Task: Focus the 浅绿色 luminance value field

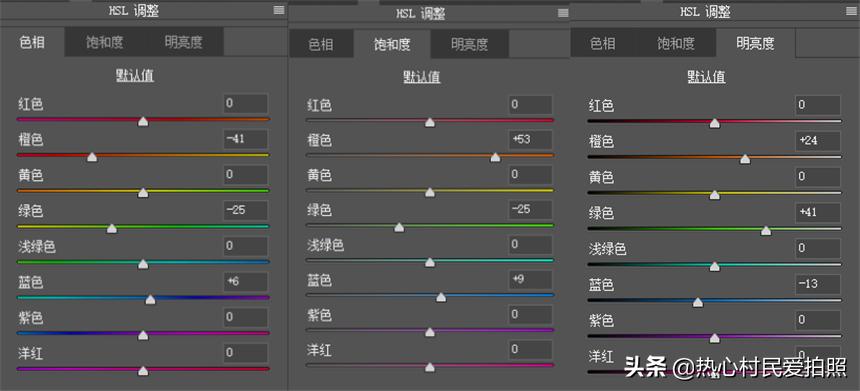Action: click(x=818, y=249)
